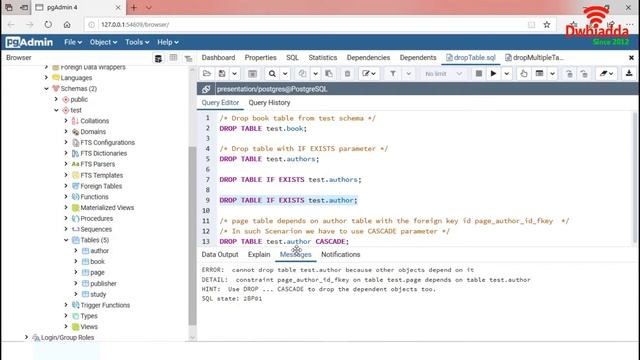This screenshot has height=360, width=640.
Task: Click the Commit icon
Action: (x=569, y=73)
